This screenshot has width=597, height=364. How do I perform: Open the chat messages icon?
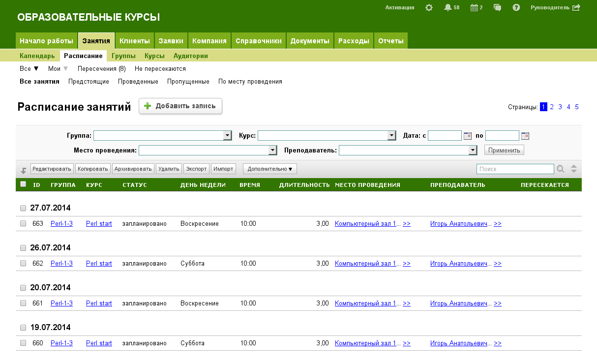point(498,7)
